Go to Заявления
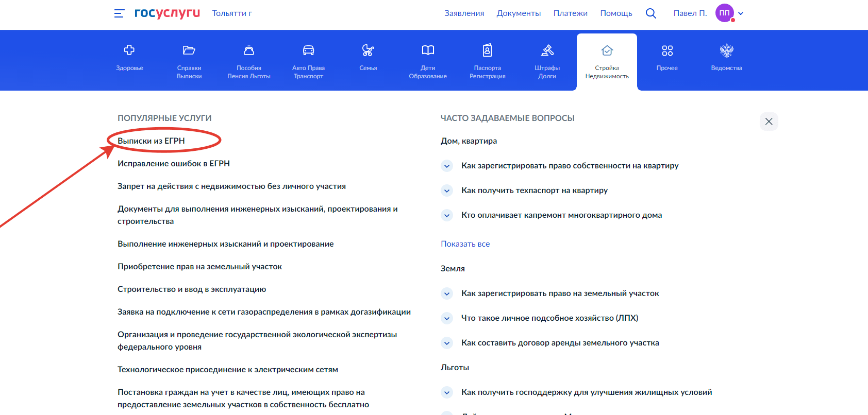The height and width of the screenshot is (415, 868). tap(464, 13)
